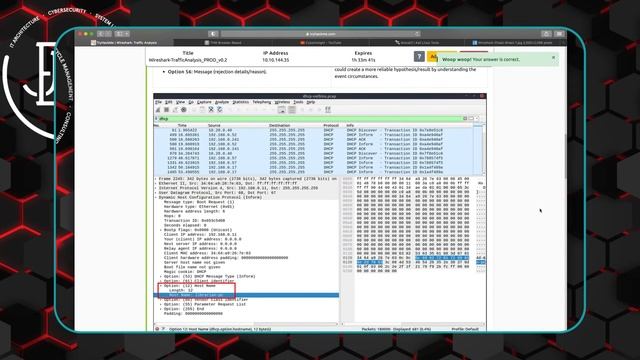Screen dimensions: 640x360
Task: Reload the page from the address bar
Action: pyautogui.click(x=417, y=34)
